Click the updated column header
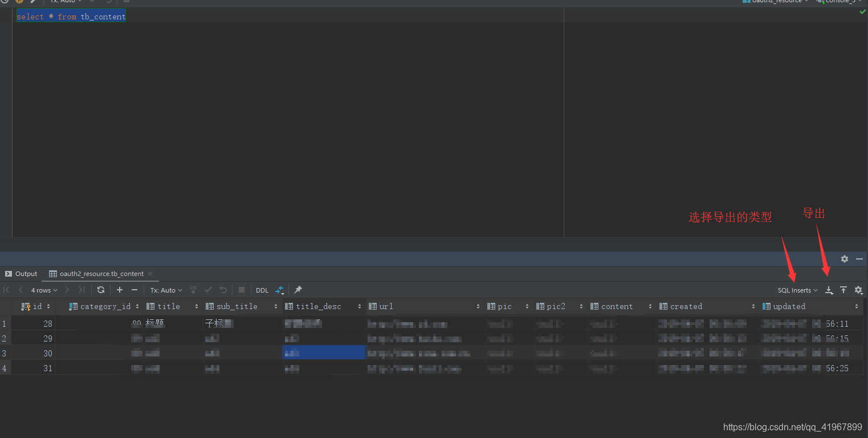This screenshot has width=868, height=438. click(x=810, y=306)
